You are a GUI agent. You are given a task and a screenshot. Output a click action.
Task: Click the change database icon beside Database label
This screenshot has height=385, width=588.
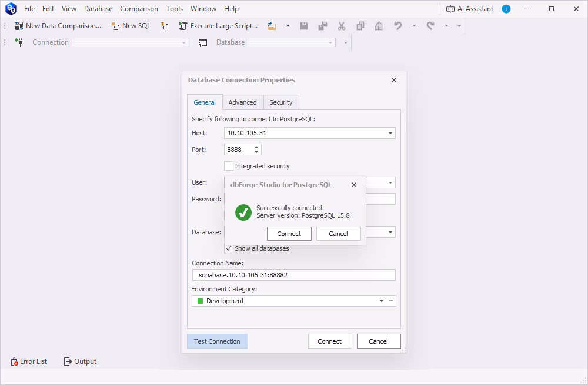(x=202, y=42)
